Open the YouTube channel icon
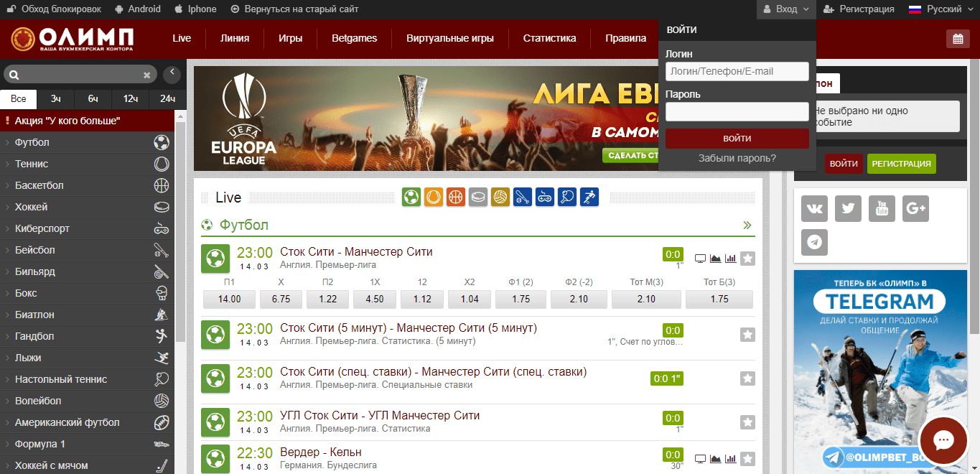980x474 pixels. click(882, 208)
